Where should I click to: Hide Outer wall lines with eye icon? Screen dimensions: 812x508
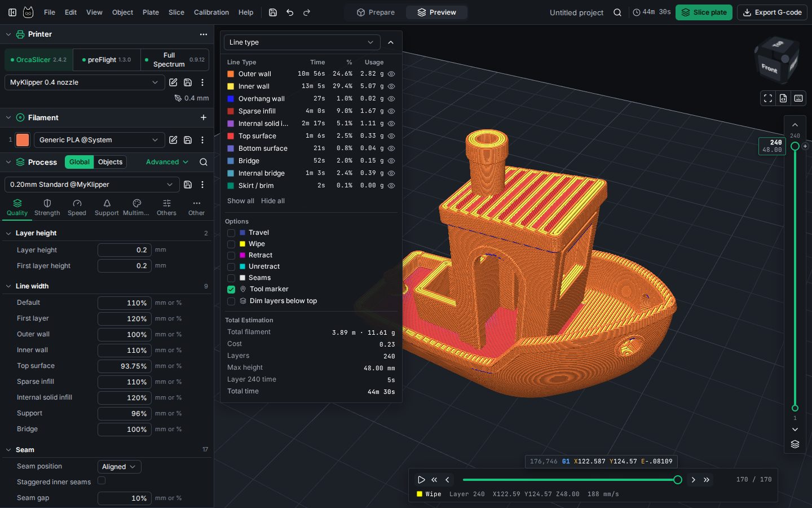point(391,74)
